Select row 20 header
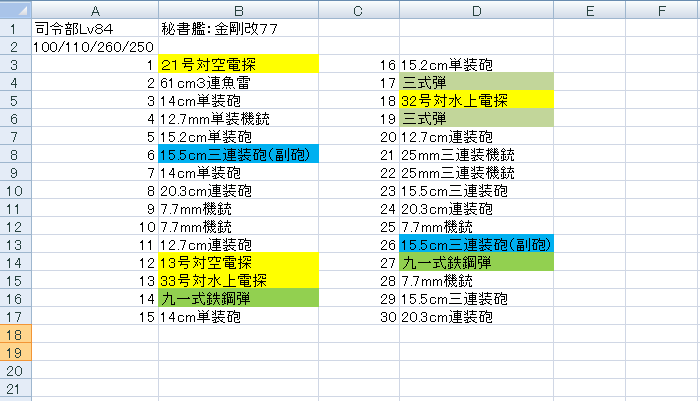 [16, 370]
